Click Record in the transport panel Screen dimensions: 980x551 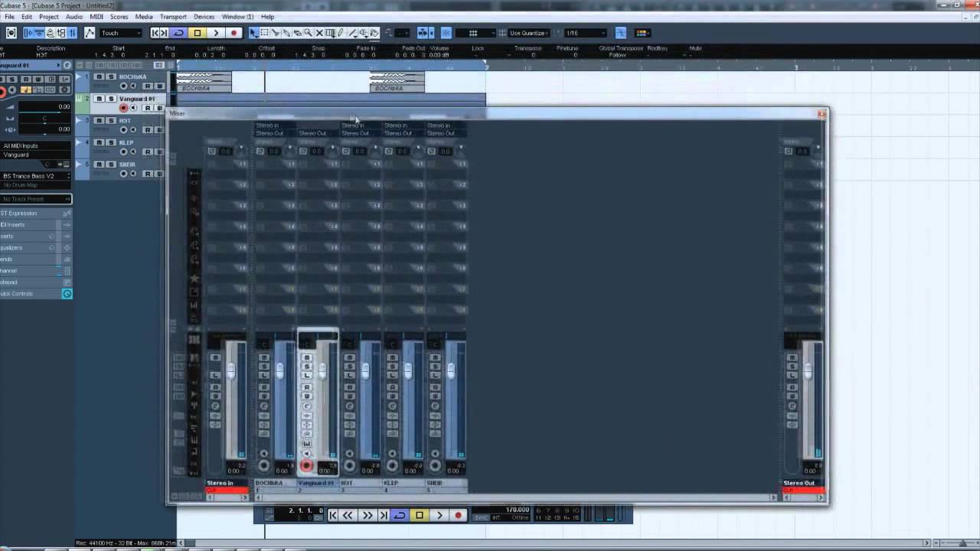(x=458, y=516)
